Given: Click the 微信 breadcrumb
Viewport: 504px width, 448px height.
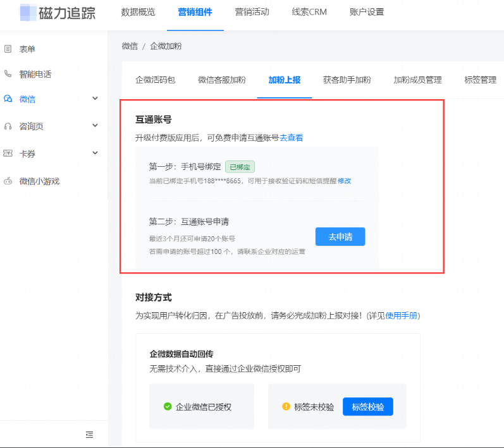Looking at the screenshot, I should [130, 46].
